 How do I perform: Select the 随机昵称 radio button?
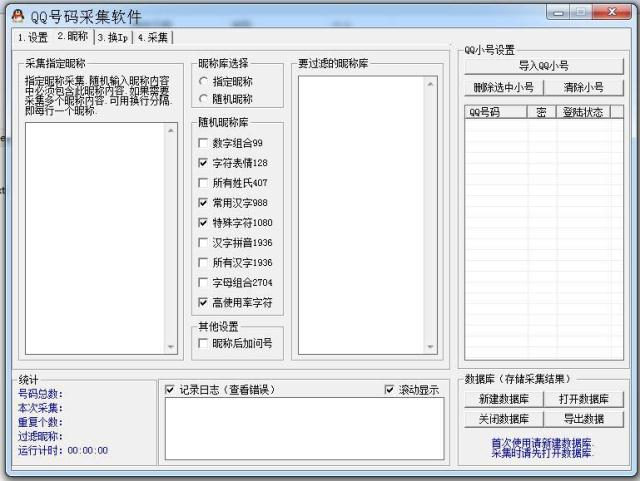[226, 99]
